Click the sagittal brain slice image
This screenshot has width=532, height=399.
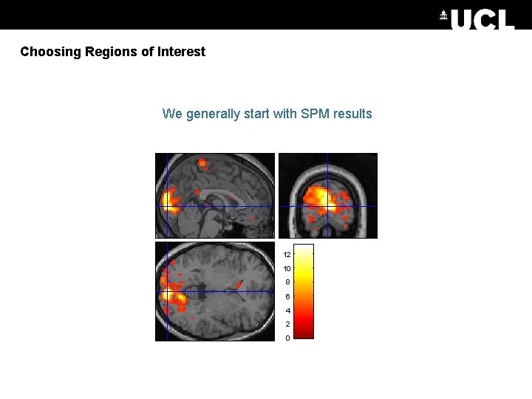tap(215, 196)
